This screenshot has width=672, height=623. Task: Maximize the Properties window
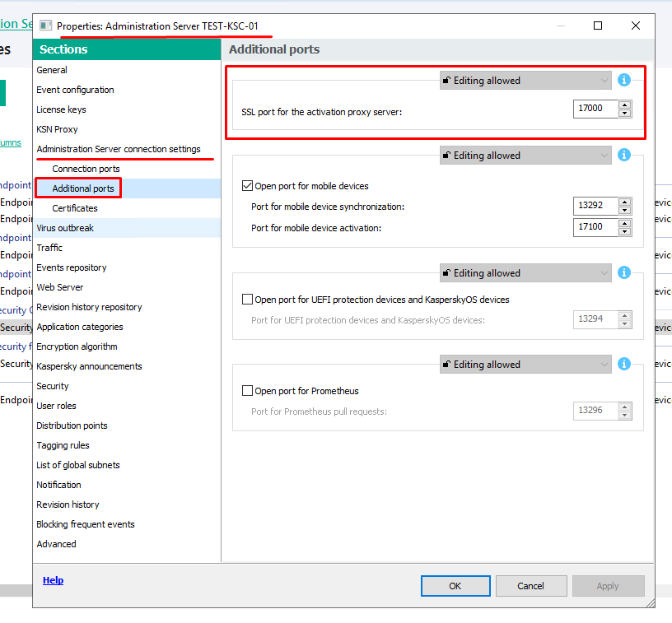coord(597,26)
